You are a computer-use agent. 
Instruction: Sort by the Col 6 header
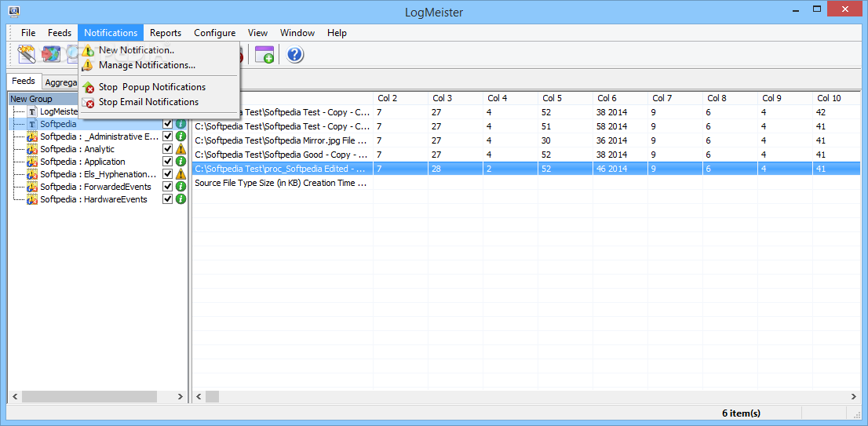(620, 98)
